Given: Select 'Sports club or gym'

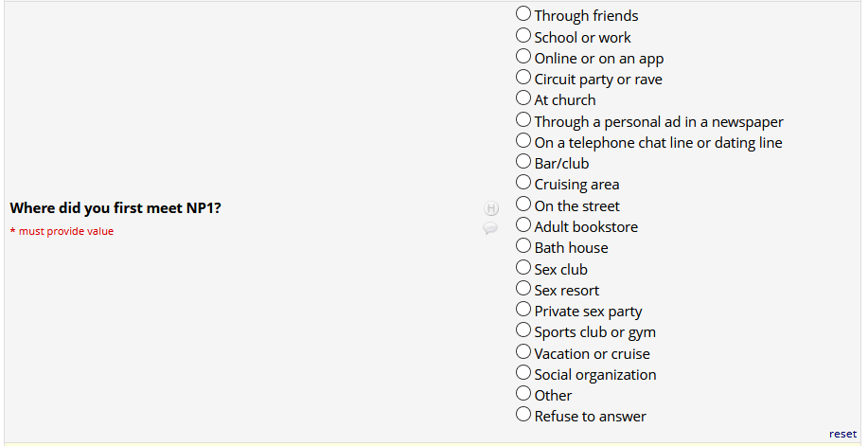Looking at the screenshot, I should click(x=523, y=330).
